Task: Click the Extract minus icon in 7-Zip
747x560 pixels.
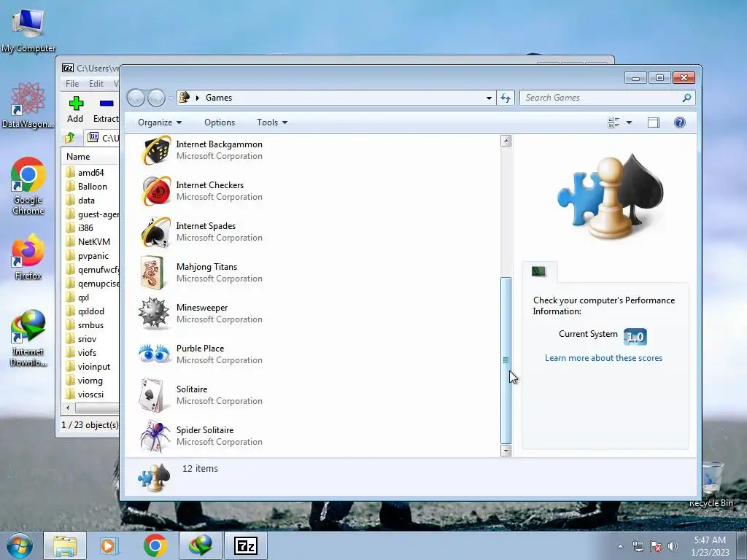Action: pos(107,104)
